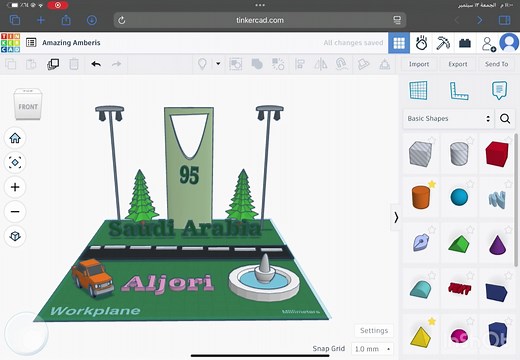Toggle favorite star on the Box hole shape
Viewport: 520px width, 360px height.
click(432, 140)
